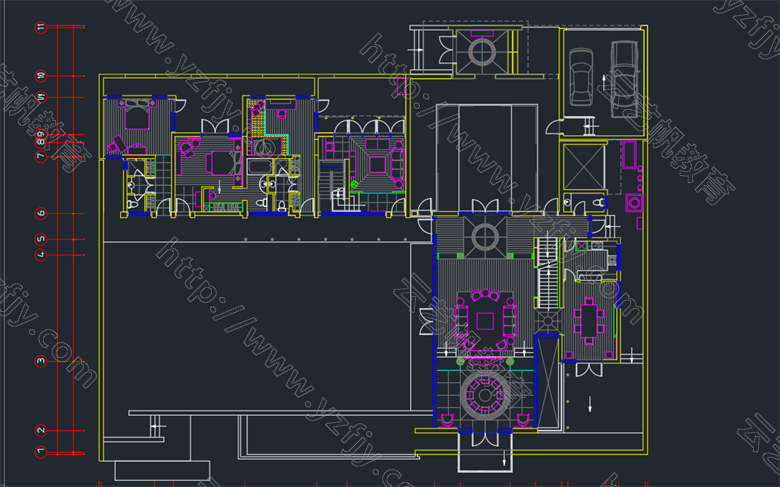Select the tall crossed rectangle near entrance

pyautogui.click(x=548, y=382)
